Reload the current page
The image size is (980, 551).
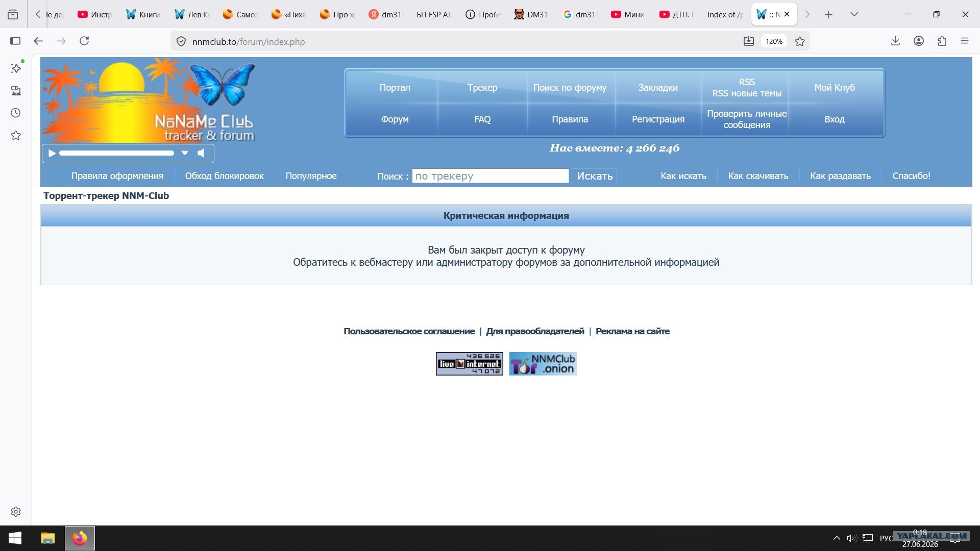coord(84,41)
